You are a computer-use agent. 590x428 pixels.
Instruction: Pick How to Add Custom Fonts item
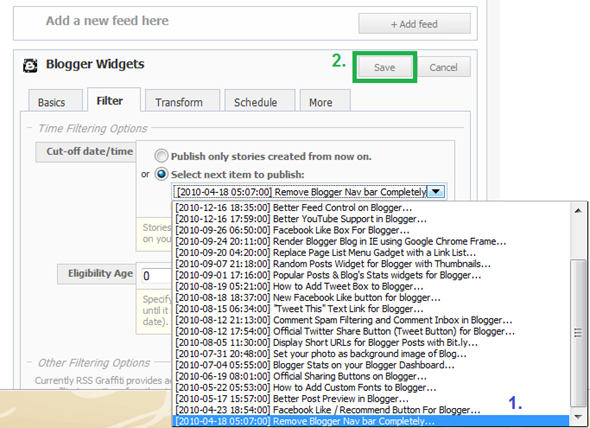[371, 388]
